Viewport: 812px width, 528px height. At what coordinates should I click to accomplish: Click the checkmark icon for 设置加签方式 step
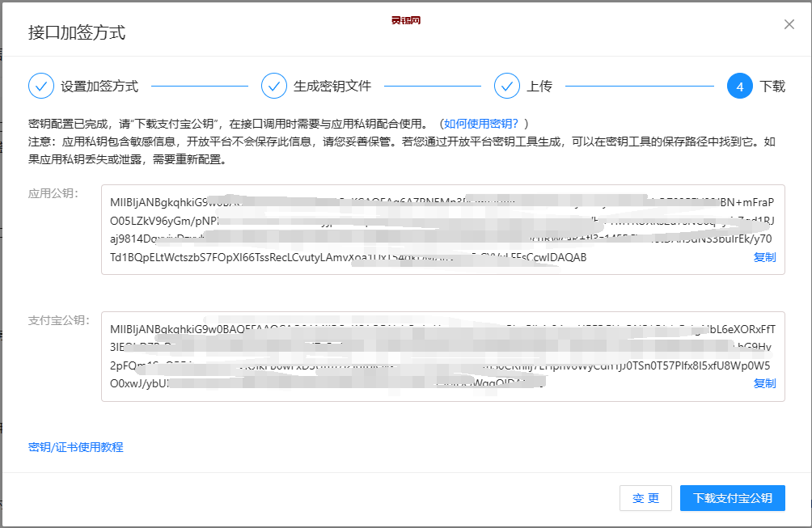click(41, 86)
